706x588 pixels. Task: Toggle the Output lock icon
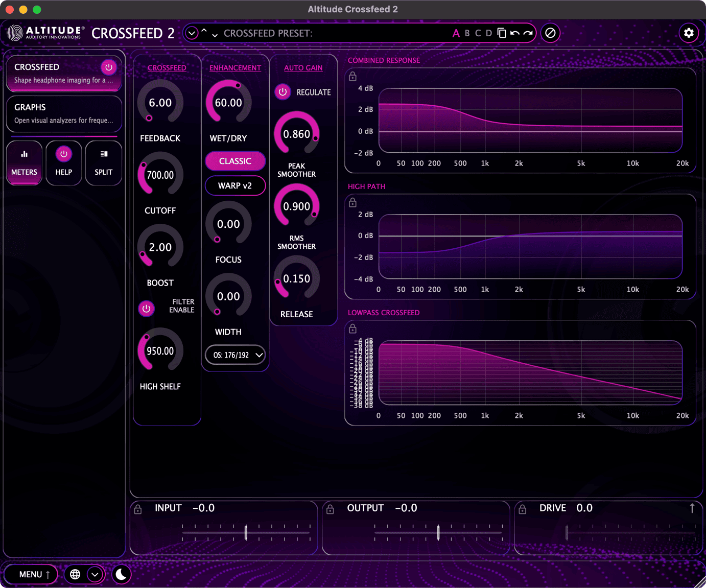[x=330, y=509]
